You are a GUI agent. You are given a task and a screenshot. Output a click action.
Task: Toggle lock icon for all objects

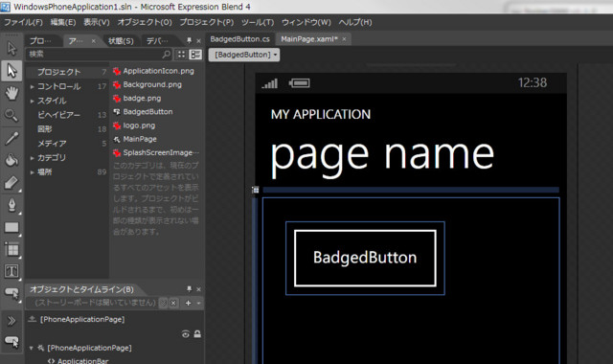[x=197, y=334]
